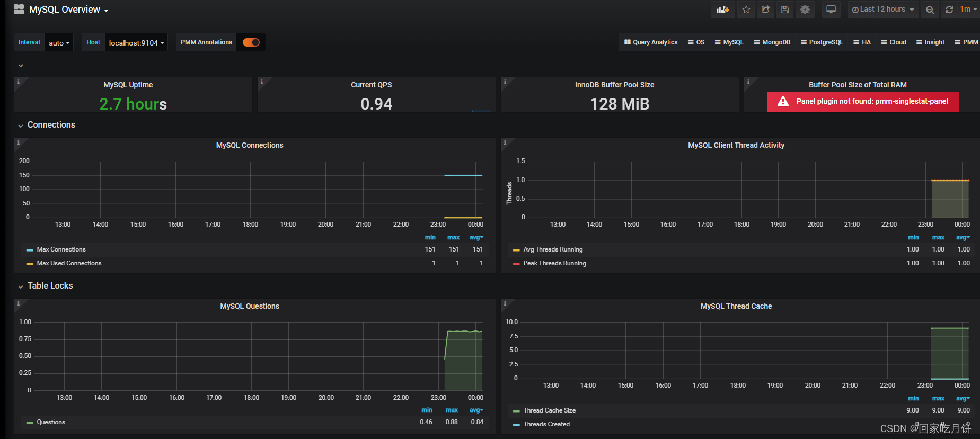This screenshot has height=439, width=980.
Task: Open the Grafana dashboards grid icon
Action: pyautogui.click(x=19, y=10)
